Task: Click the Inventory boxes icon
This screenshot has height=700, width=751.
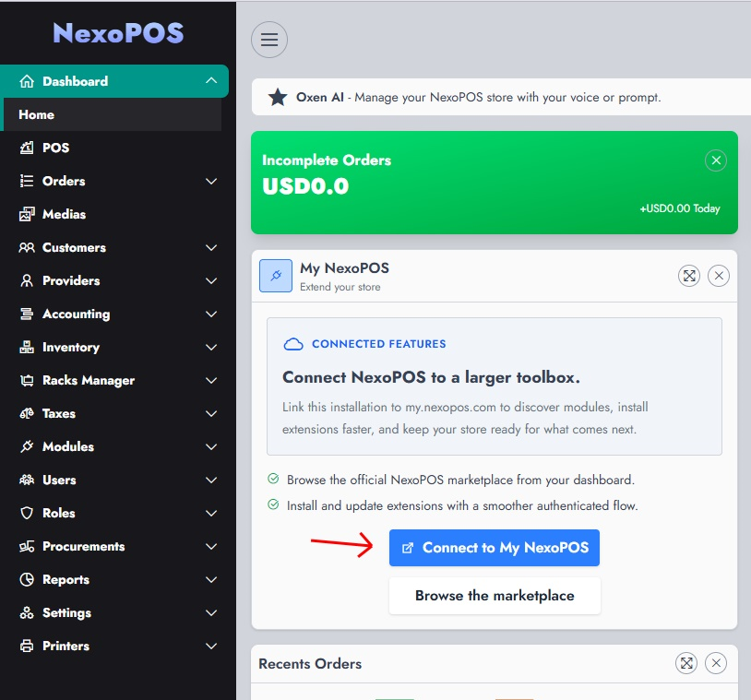Action: coord(27,347)
